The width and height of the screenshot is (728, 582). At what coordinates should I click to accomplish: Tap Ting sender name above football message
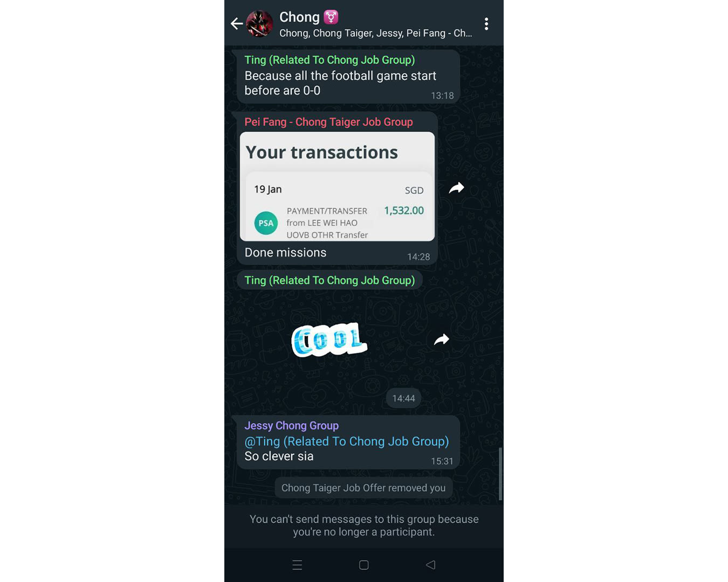[x=329, y=60]
